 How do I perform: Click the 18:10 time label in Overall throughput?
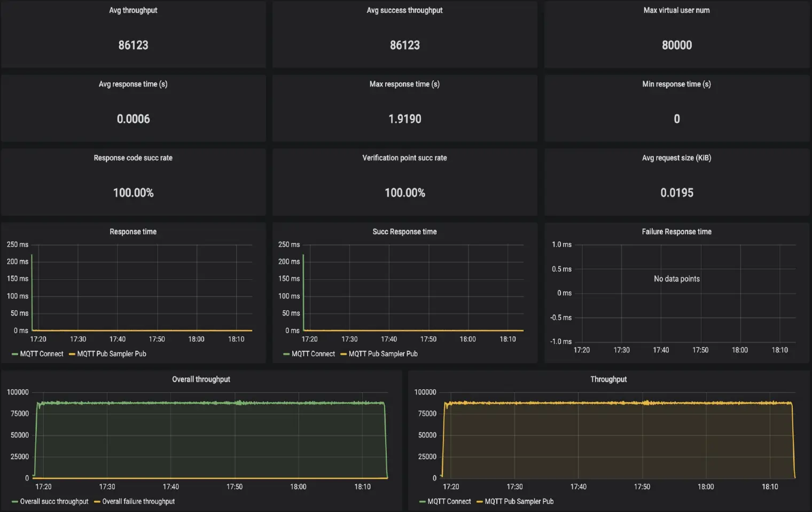pyautogui.click(x=362, y=486)
